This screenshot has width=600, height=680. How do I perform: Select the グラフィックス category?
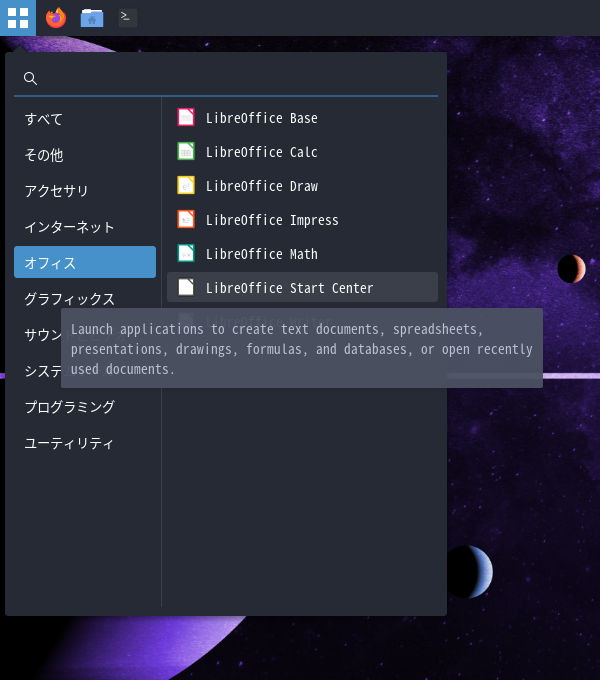85,298
